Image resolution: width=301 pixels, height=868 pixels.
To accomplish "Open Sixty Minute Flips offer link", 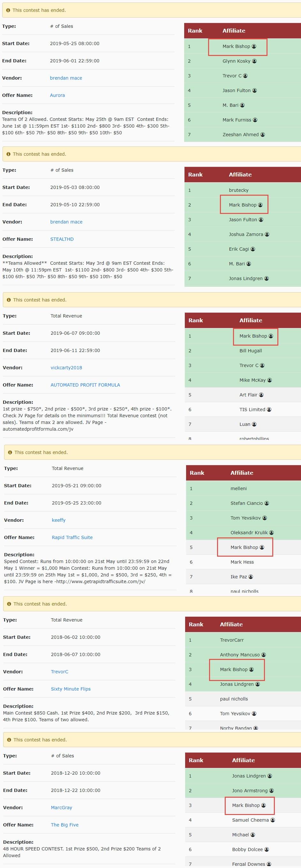I will point(71,689).
